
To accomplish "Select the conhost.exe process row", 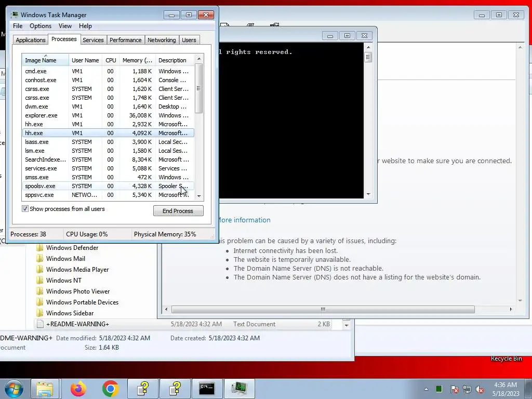I will tap(108, 80).
